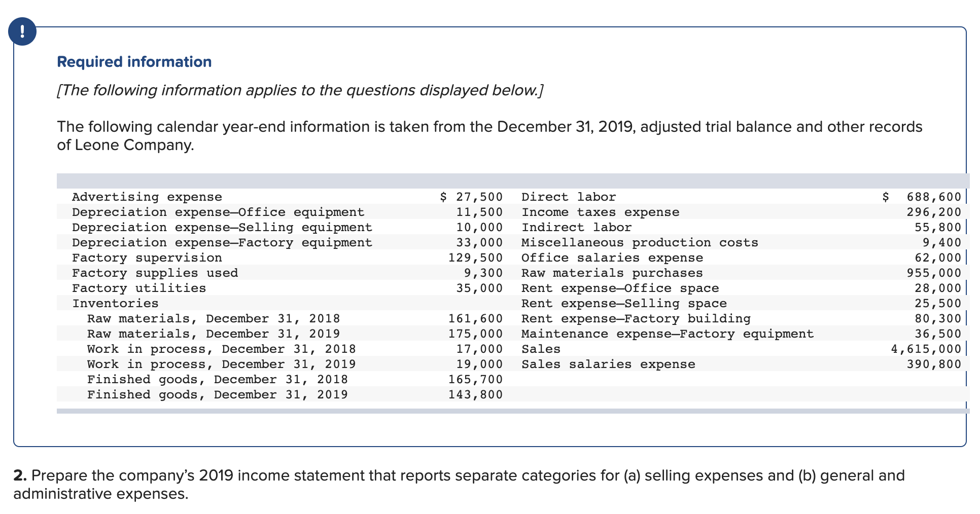Select the italicized information disclaimer text
980x514 pixels.
(x=299, y=90)
